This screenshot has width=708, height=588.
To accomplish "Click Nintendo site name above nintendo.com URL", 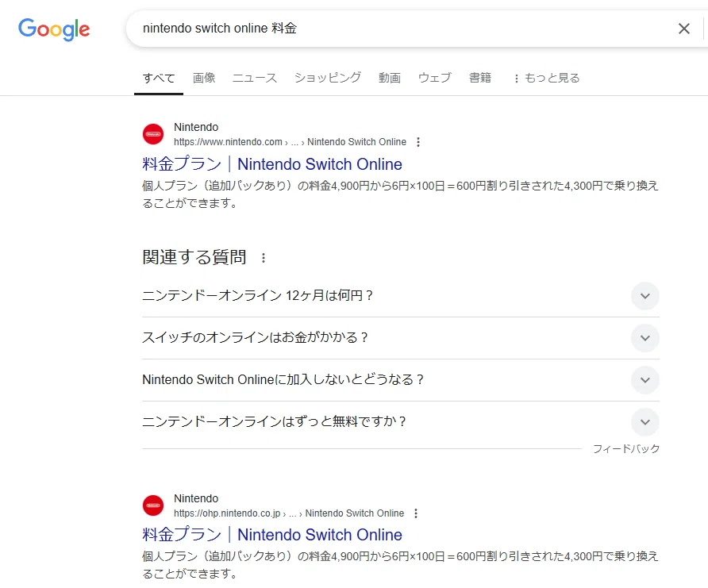I will coord(196,127).
